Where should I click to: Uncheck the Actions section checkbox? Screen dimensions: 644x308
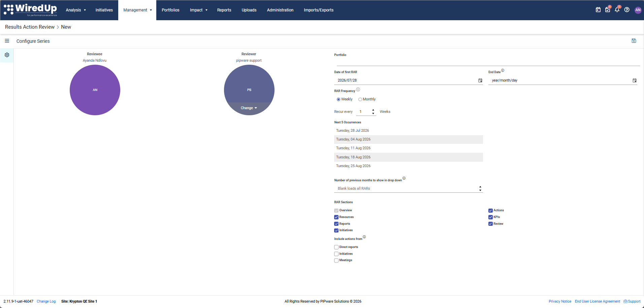490,211
